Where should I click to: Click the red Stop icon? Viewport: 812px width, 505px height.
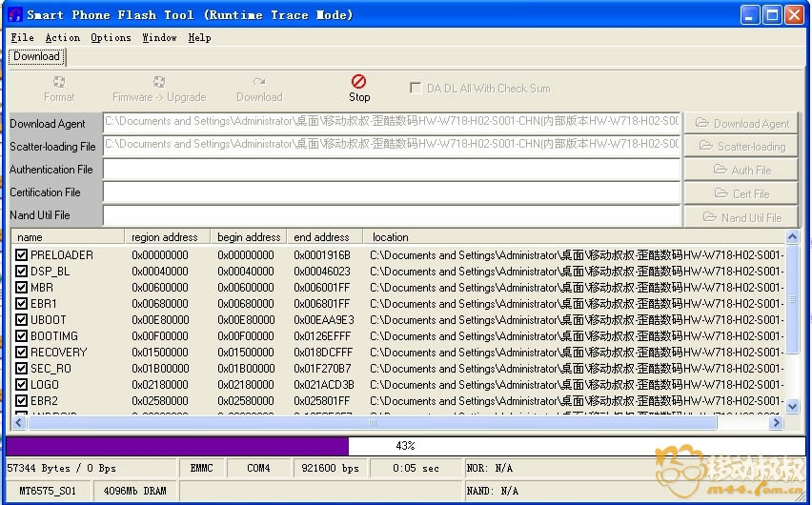coord(358,82)
